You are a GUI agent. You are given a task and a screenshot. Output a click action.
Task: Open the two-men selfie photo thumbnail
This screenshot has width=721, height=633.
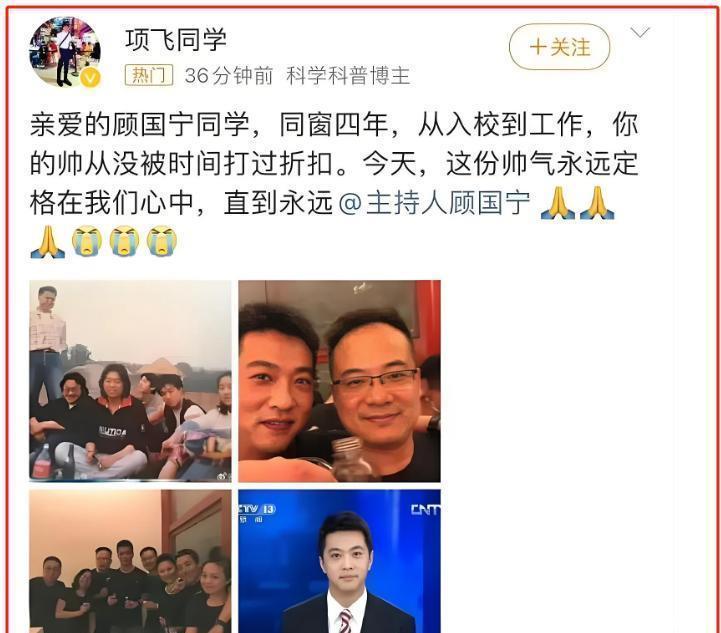pyautogui.click(x=339, y=381)
